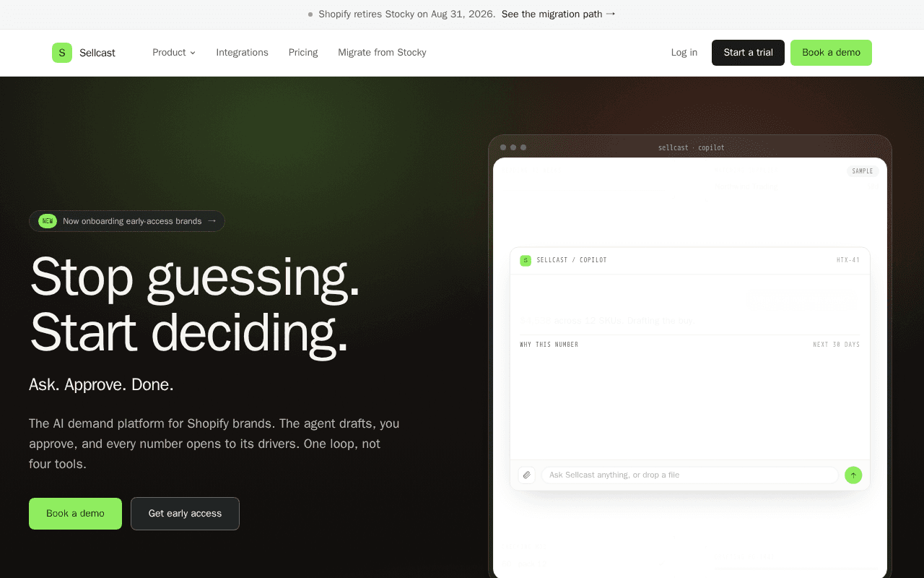
Task: Click the paperclip attach file icon
Action: [x=527, y=475]
